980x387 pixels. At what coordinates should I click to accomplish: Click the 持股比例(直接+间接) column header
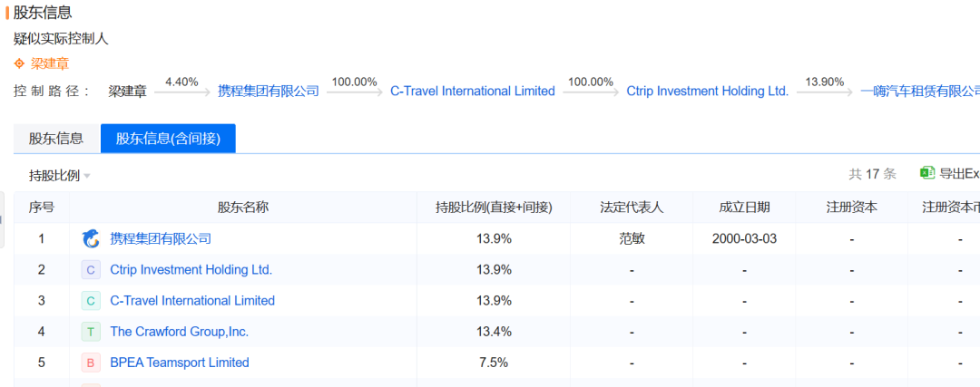[x=494, y=208]
